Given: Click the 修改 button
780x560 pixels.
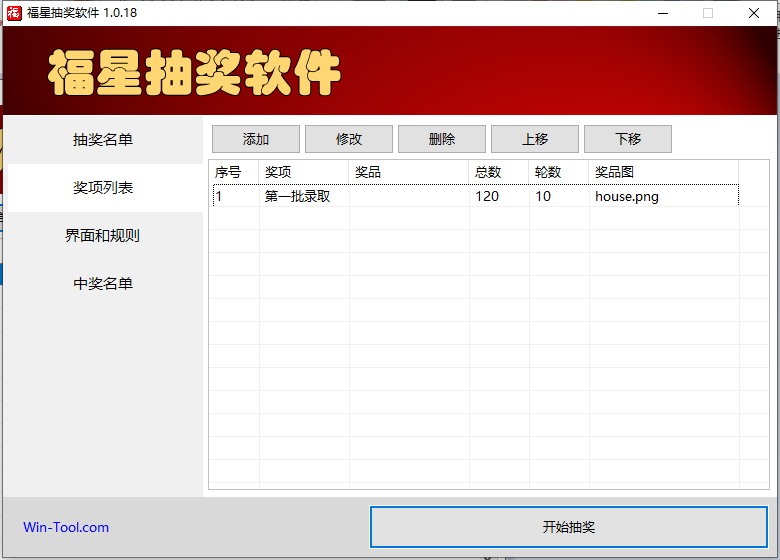Looking at the screenshot, I should [349, 139].
